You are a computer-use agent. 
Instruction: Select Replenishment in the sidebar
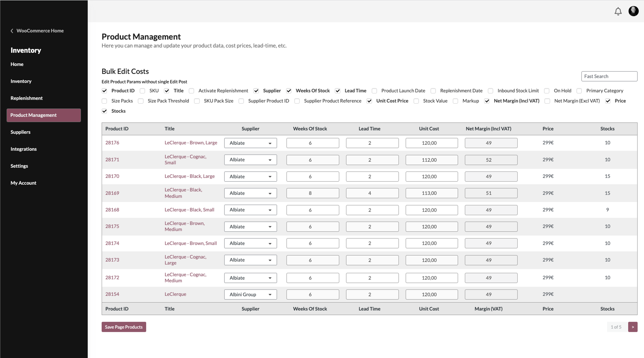(26, 98)
